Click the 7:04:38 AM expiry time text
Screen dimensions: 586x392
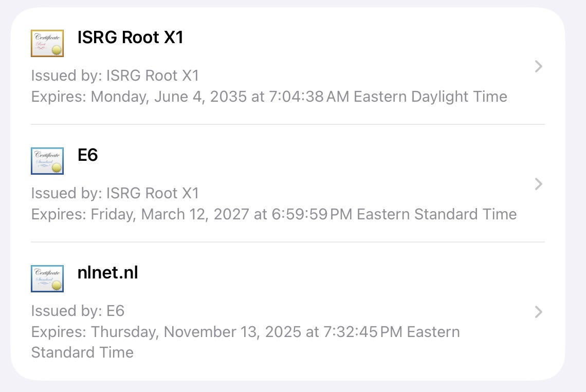(x=309, y=97)
